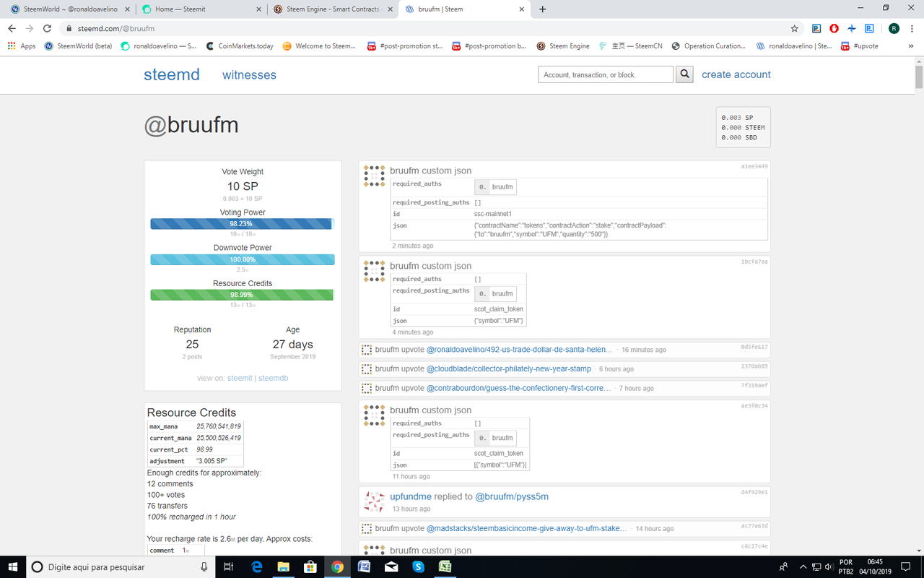Click the max_mana value 25,760,541,819
This screenshot has width=924, height=578.
point(219,426)
